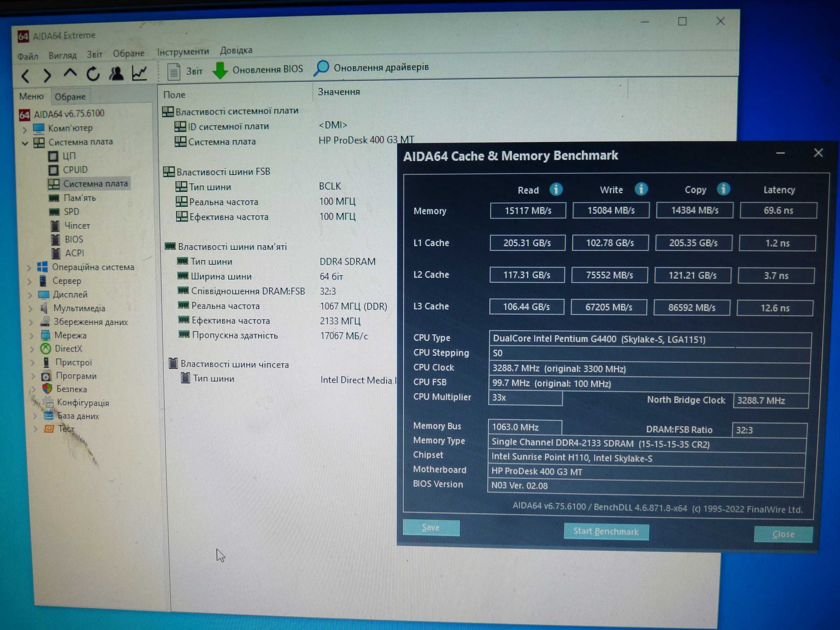Image resolution: width=840 pixels, height=630 pixels.
Task: Click the CPU Type field value
Action: [x=650, y=339]
